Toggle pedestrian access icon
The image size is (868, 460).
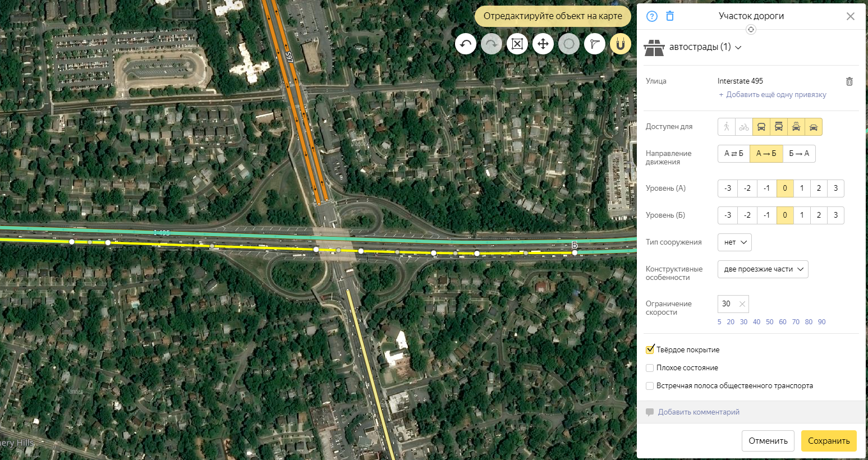[727, 127]
